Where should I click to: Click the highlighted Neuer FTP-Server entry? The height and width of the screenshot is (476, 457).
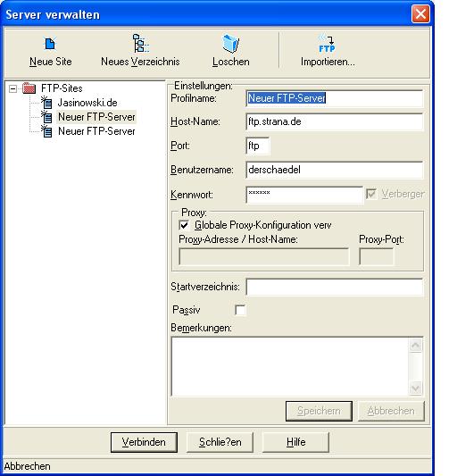click(96, 117)
